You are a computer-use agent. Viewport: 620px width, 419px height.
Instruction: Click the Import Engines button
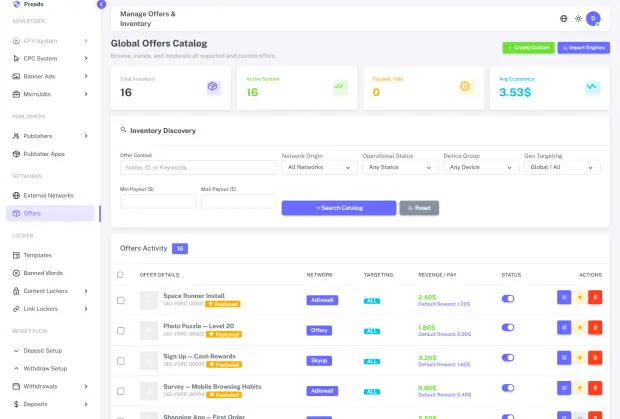click(x=584, y=48)
